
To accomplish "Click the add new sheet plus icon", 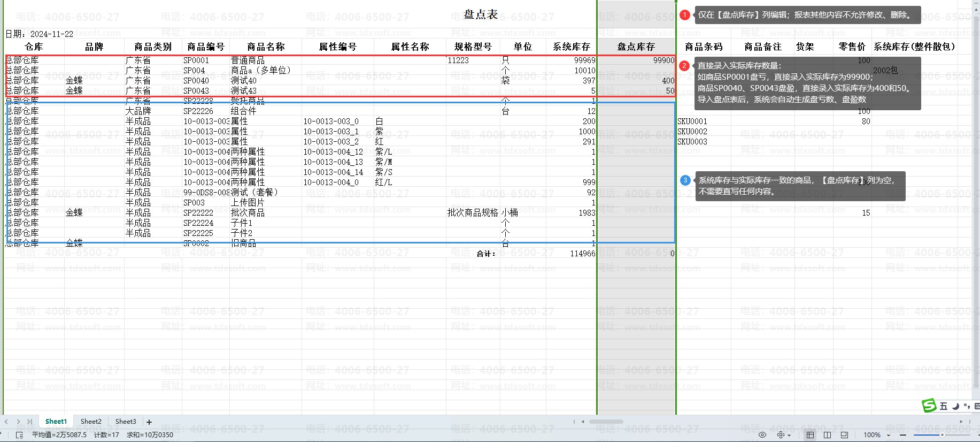I will coord(149,422).
